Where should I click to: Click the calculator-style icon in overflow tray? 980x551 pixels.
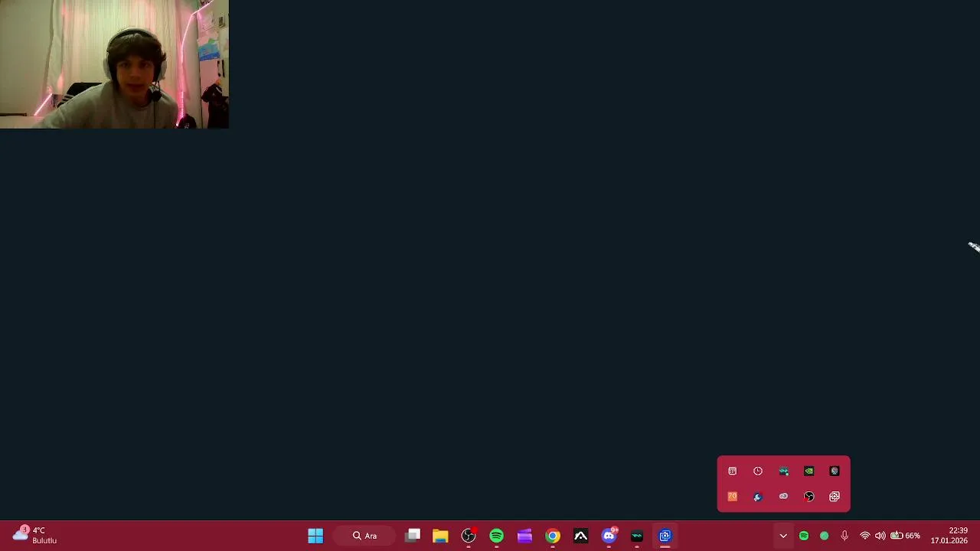tap(733, 471)
